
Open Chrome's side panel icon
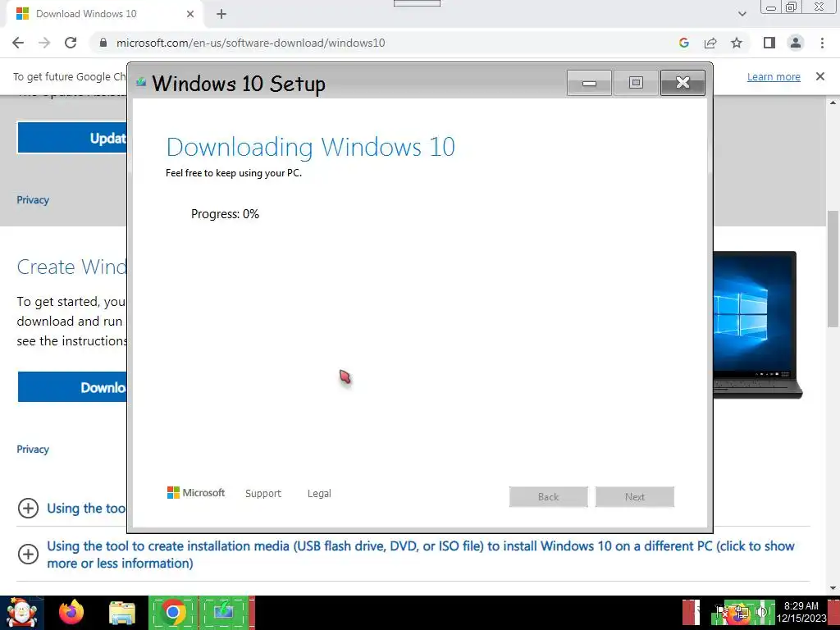click(x=769, y=43)
